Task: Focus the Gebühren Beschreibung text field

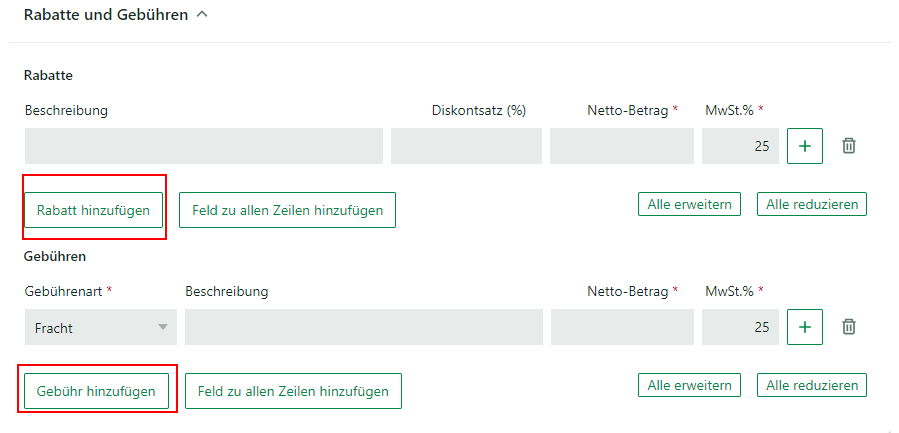Action: coord(363,327)
